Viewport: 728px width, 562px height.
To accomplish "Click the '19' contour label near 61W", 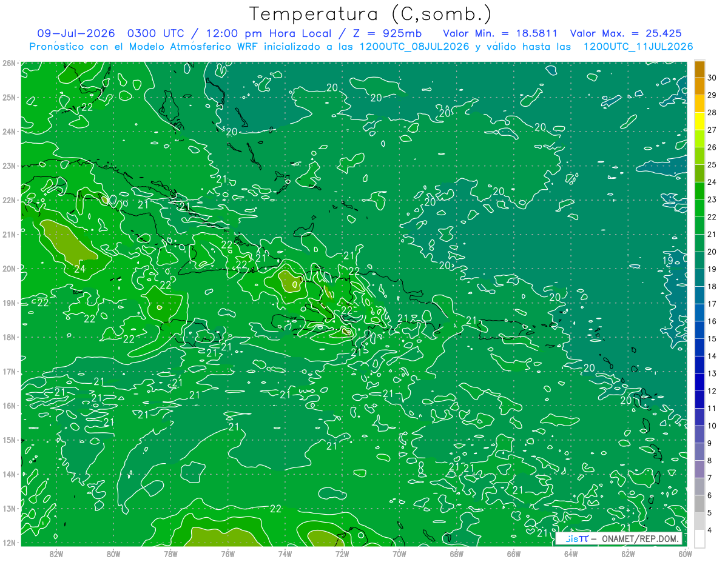I will [x=667, y=261].
